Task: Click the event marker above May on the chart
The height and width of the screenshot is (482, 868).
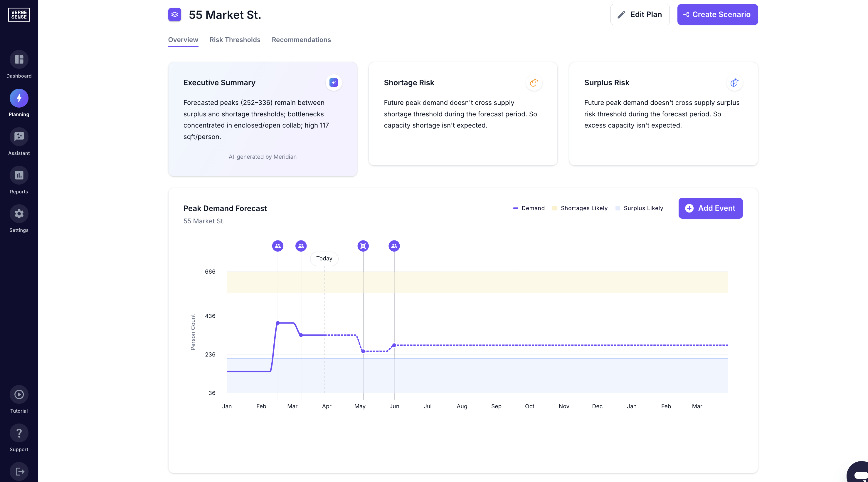Action: [x=363, y=246]
